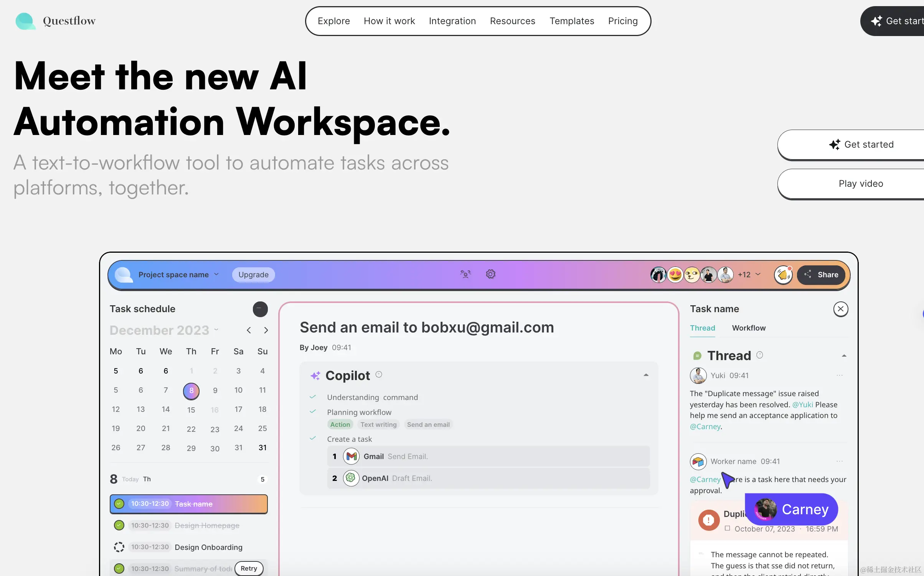
Task: Click the Questflow logo icon
Action: (25, 21)
